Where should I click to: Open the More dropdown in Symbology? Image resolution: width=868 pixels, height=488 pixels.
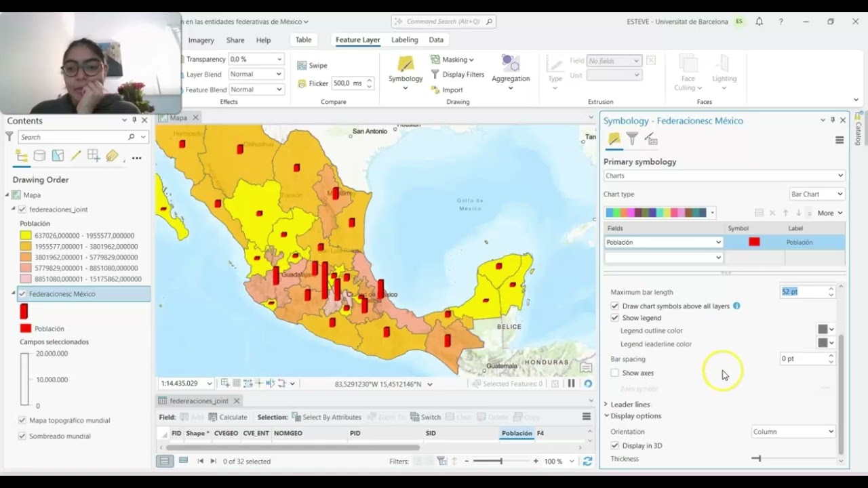830,213
